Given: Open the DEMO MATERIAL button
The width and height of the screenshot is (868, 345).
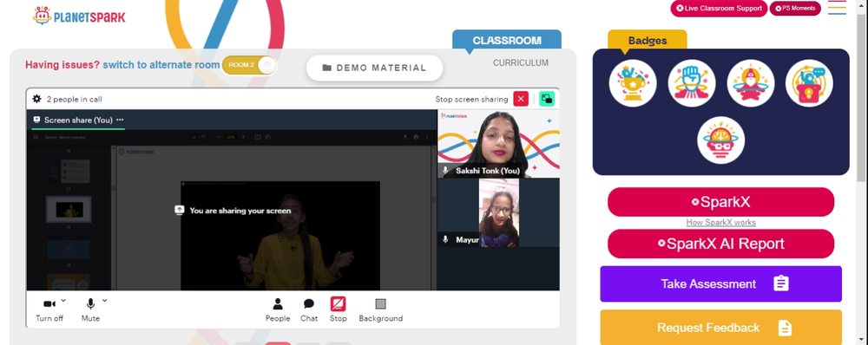Looking at the screenshot, I should point(375,68).
